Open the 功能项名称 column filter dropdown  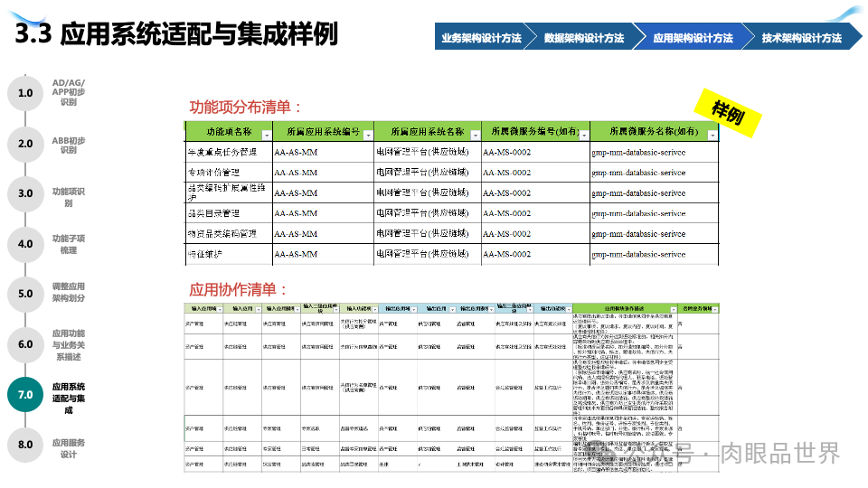click(266, 136)
